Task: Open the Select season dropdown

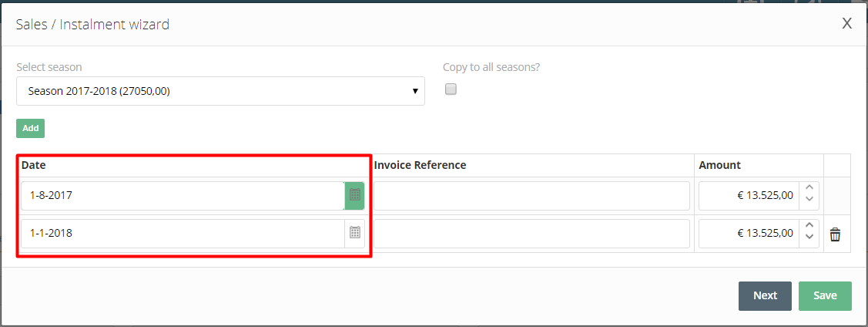Action: (220, 91)
